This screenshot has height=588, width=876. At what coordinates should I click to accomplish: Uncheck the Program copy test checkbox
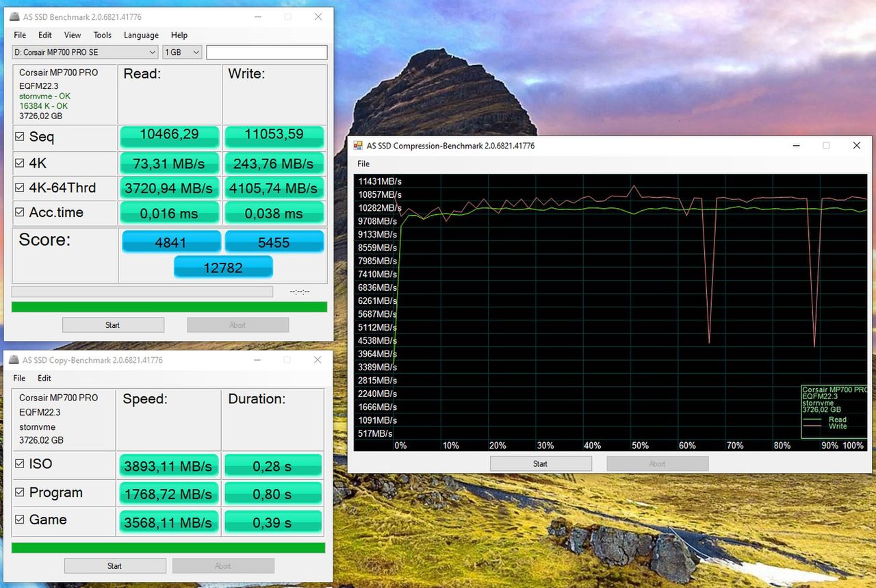[x=20, y=493]
